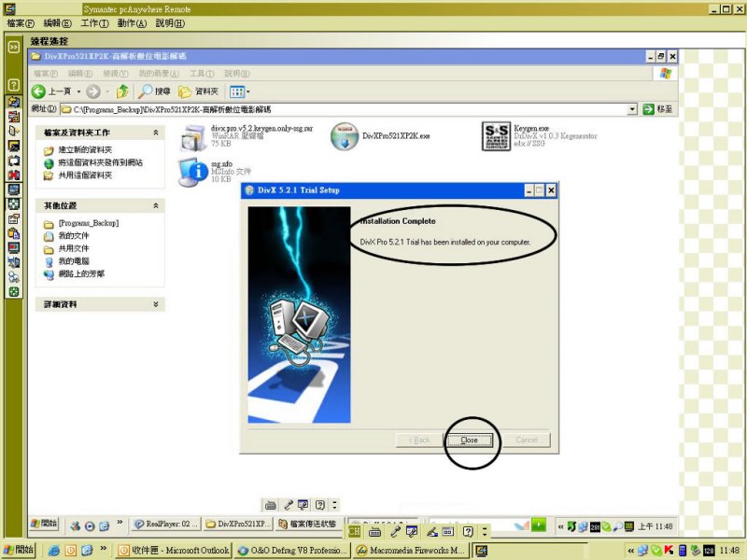Click the mobile phone icon in local system tray
This screenshot has height=560, width=747.
click(683, 551)
